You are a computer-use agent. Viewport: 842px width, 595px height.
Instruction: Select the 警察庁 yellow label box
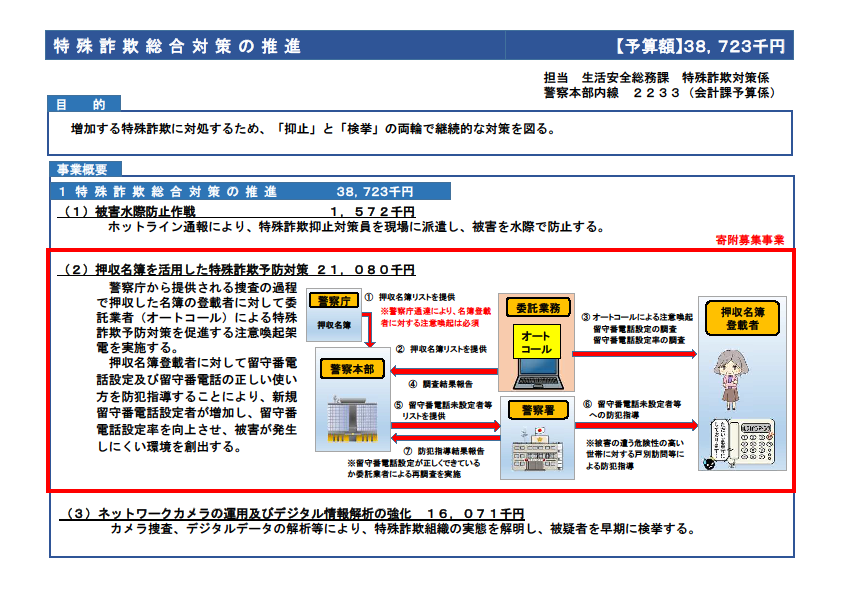(335, 301)
